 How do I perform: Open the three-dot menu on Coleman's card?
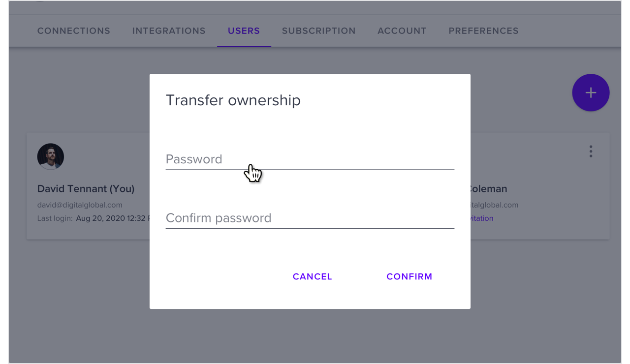point(591,152)
